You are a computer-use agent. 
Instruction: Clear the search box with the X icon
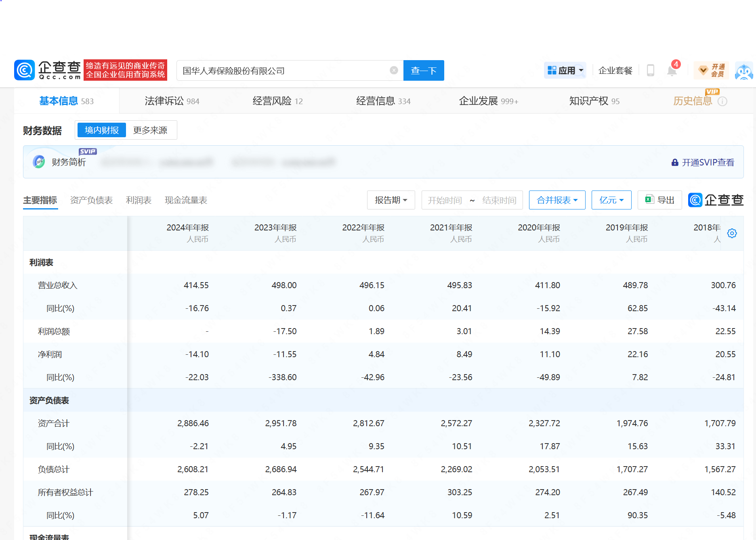tap(394, 70)
